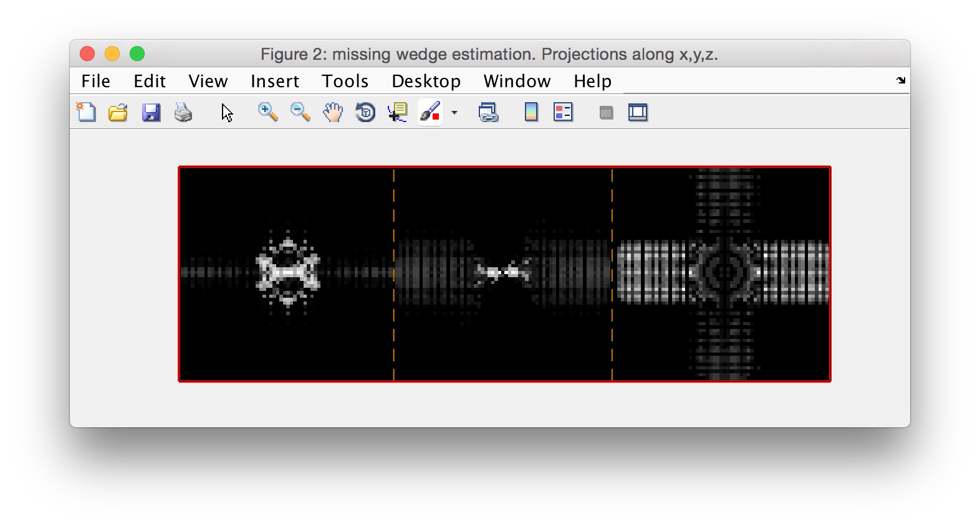The height and width of the screenshot is (527, 980).
Task: Maximize Figure 2 with green button
Action: tap(137, 54)
